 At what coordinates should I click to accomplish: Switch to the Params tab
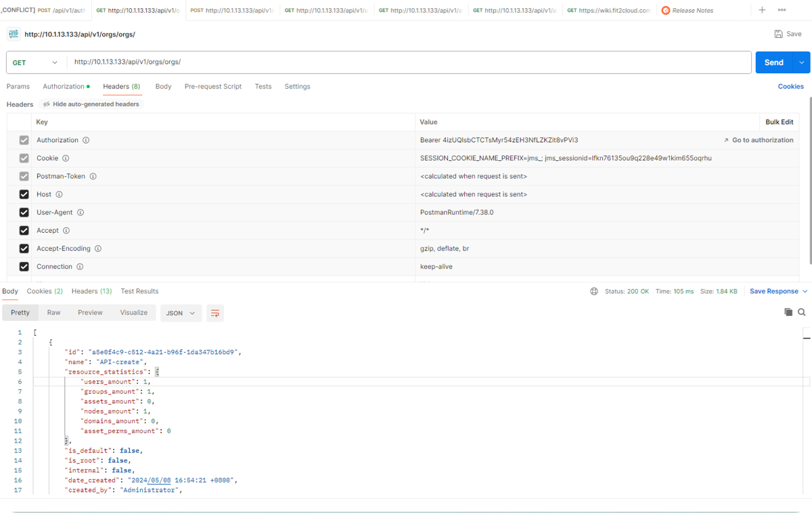[18, 87]
